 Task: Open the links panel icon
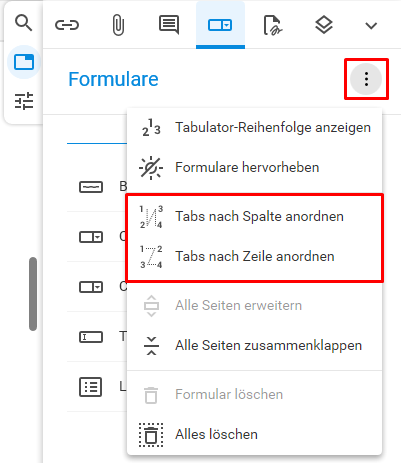click(67, 25)
